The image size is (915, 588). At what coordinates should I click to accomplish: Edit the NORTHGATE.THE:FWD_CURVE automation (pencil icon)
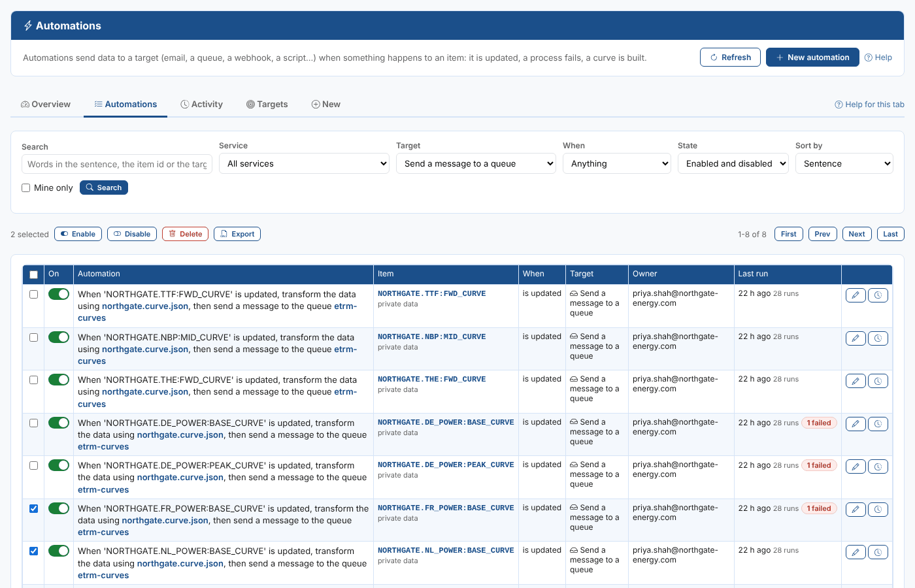pyautogui.click(x=856, y=381)
